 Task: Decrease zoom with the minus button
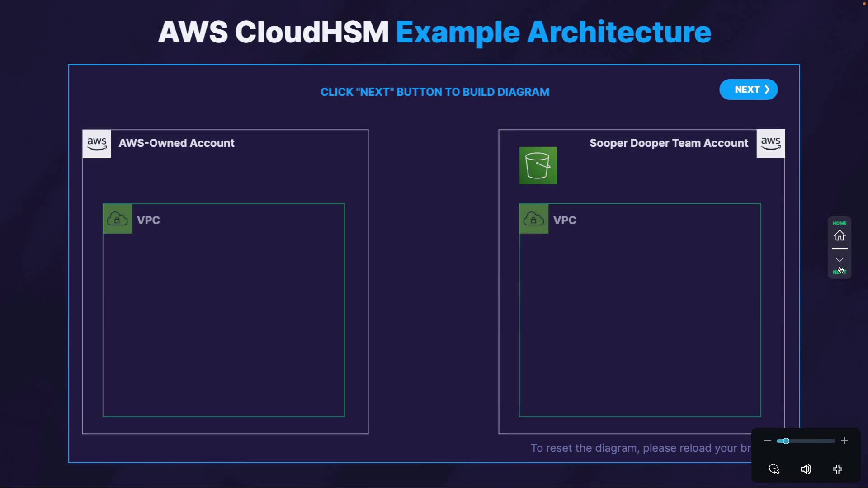pyautogui.click(x=767, y=441)
